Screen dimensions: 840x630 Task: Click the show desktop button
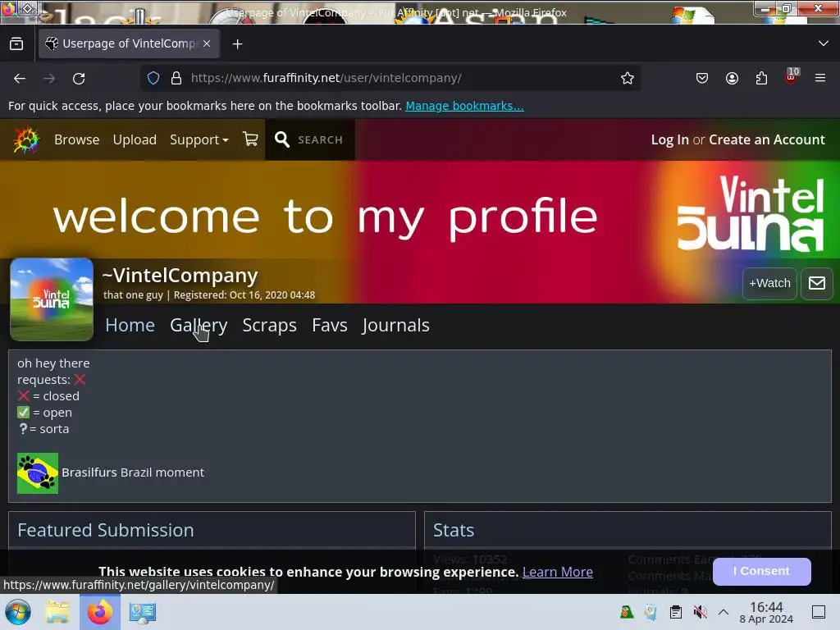point(819,612)
